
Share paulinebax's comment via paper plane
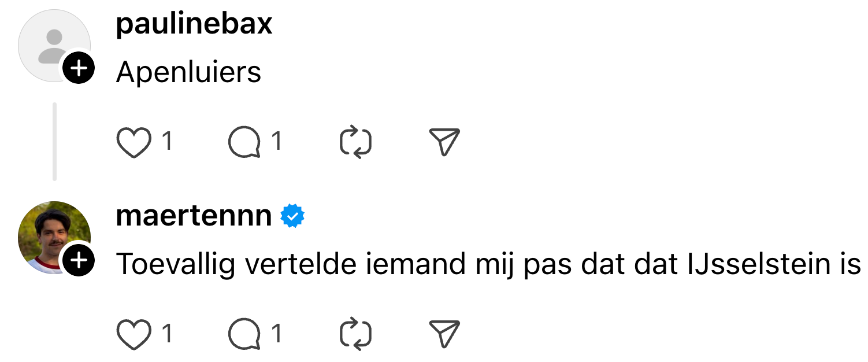[x=444, y=142]
